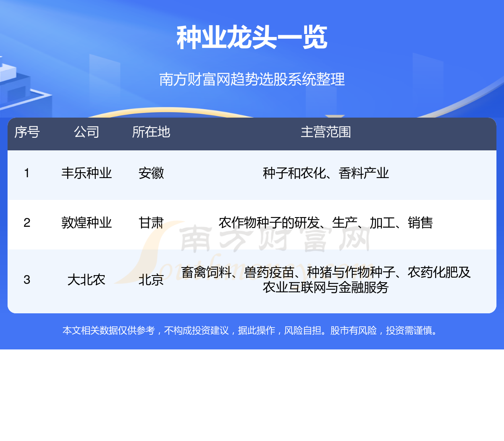Screen dimensions: 504x441
Task: Select the 公司 column header
Action: [x=87, y=132]
